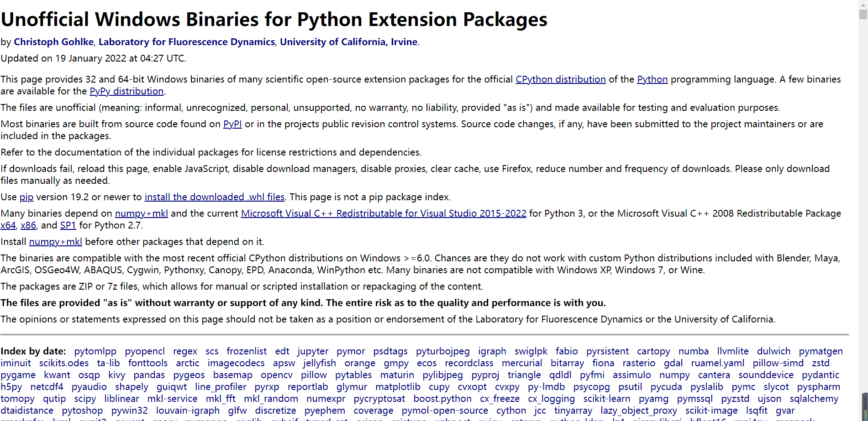Viewport: 868px width, 421px height.
Task: Select fonttools in index
Action: point(148,363)
